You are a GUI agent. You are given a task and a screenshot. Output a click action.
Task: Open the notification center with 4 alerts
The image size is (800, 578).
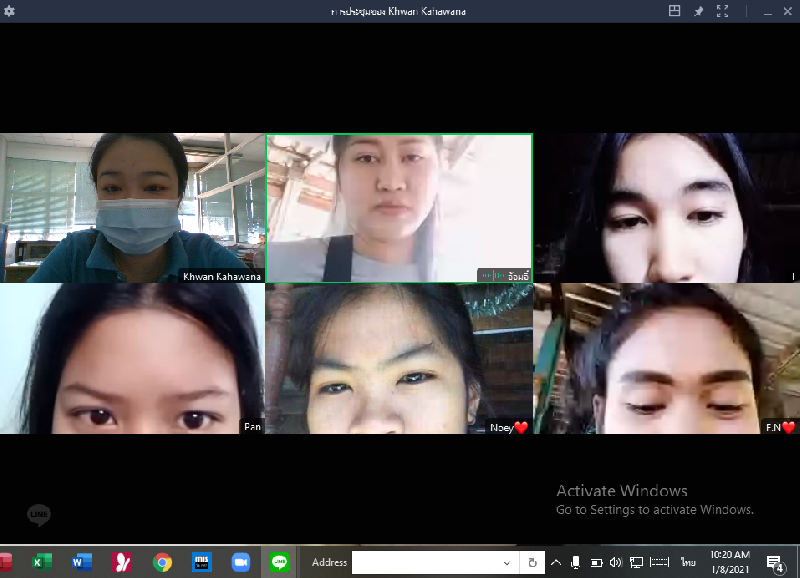[x=774, y=563]
